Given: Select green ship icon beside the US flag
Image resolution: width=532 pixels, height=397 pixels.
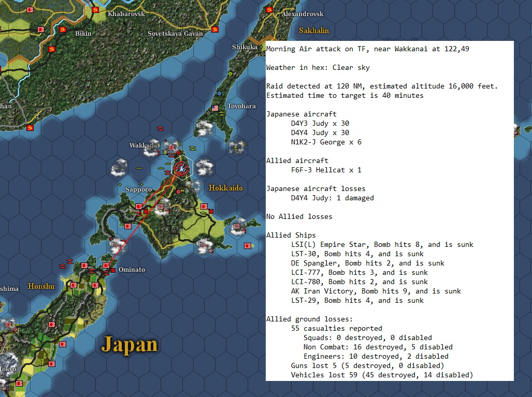Looking at the screenshot, I should 222,113.
